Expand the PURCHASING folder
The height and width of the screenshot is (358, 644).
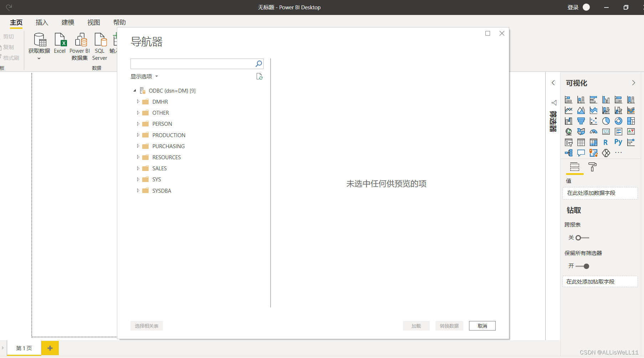(138, 146)
